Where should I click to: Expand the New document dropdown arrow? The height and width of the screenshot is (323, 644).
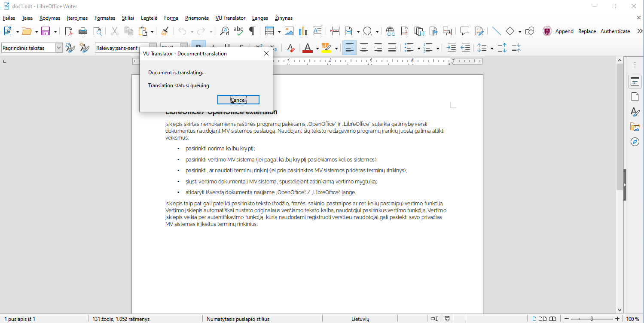17,31
